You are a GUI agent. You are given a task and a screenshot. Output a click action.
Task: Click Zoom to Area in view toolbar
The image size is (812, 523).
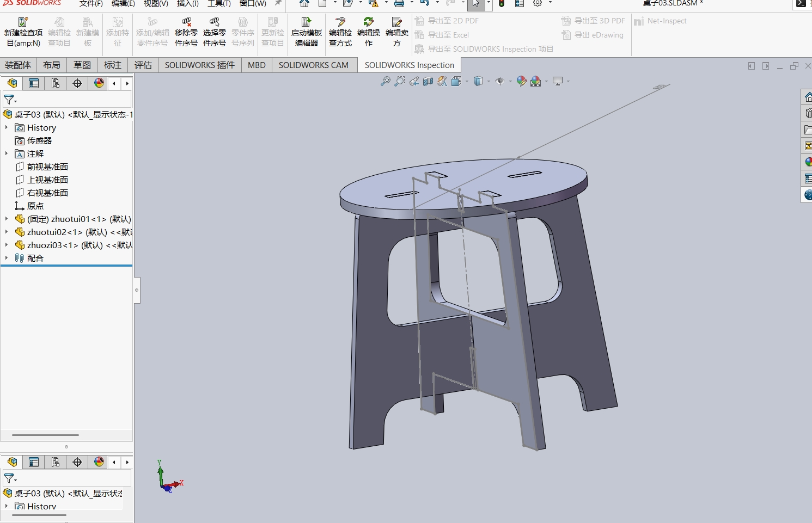(x=400, y=82)
